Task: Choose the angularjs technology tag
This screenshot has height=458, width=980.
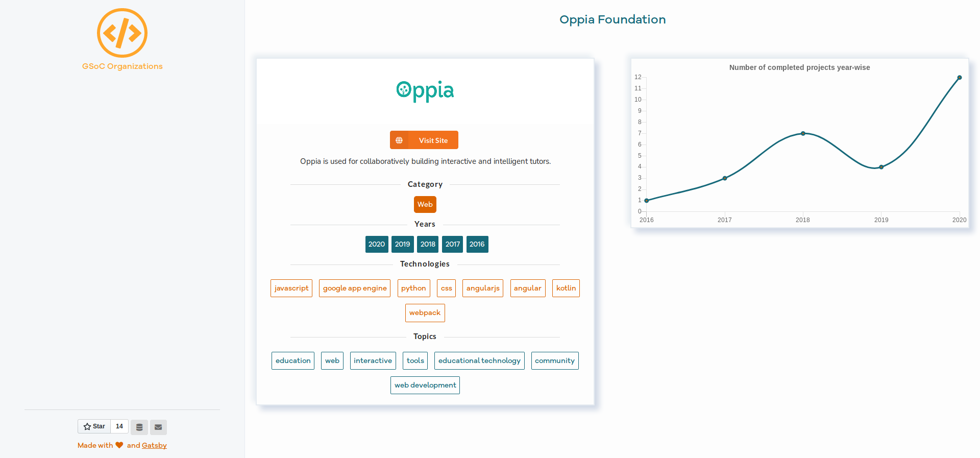Action: [x=483, y=288]
